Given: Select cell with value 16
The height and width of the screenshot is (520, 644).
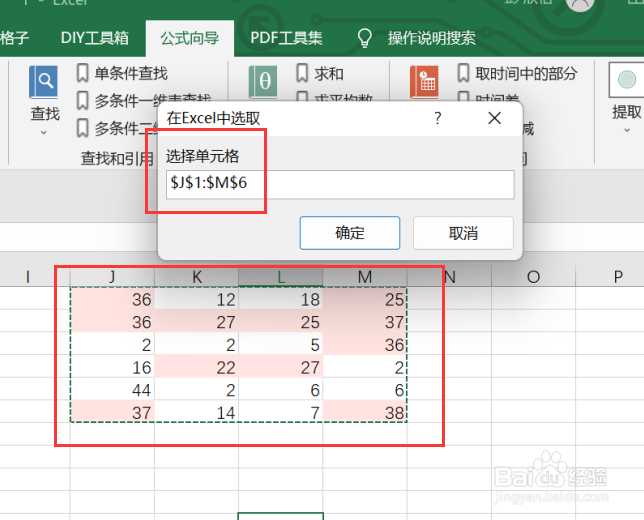Looking at the screenshot, I should point(112,367).
